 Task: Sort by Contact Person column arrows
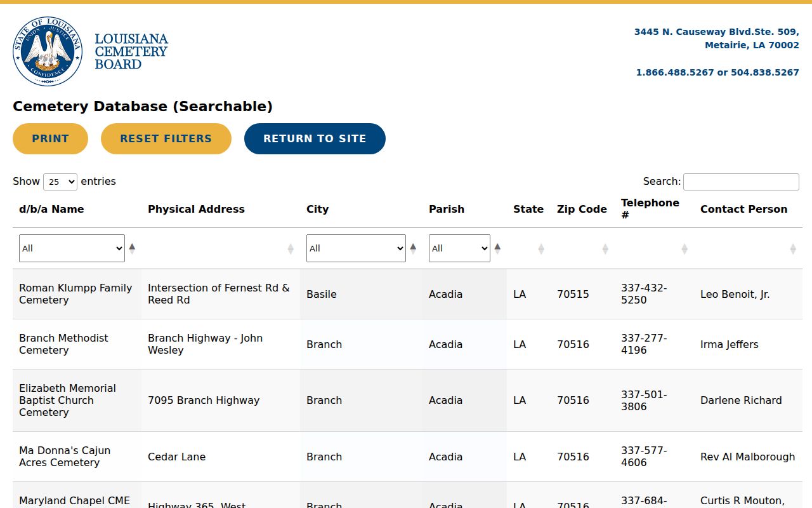coord(793,249)
